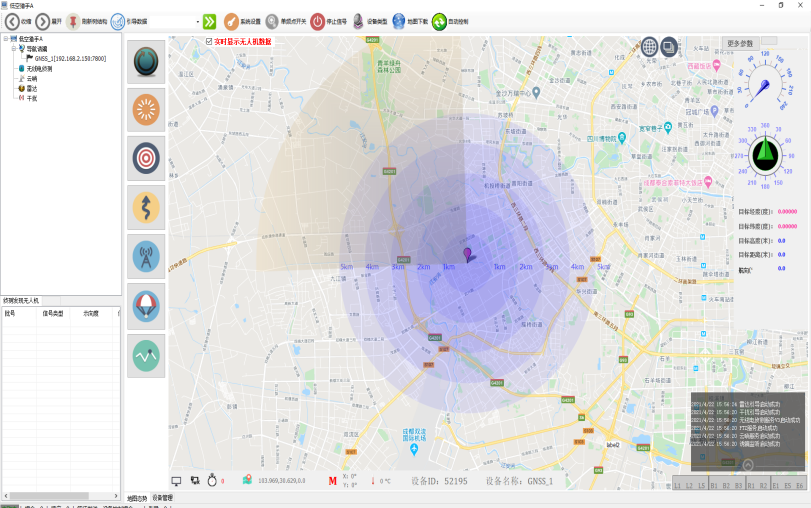811x508 pixels.
Task: Click the radio tower antenna icon
Action: tap(146, 257)
